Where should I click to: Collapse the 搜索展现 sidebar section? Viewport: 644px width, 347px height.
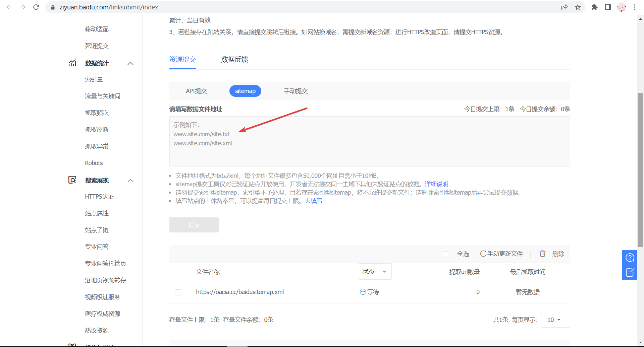click(x=130, y=181)
